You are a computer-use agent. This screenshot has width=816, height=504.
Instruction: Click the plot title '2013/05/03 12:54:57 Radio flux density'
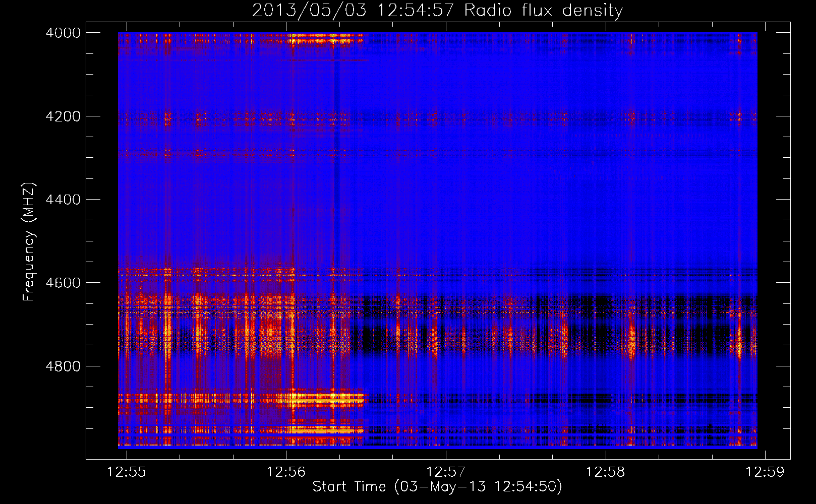pos(437,10)
